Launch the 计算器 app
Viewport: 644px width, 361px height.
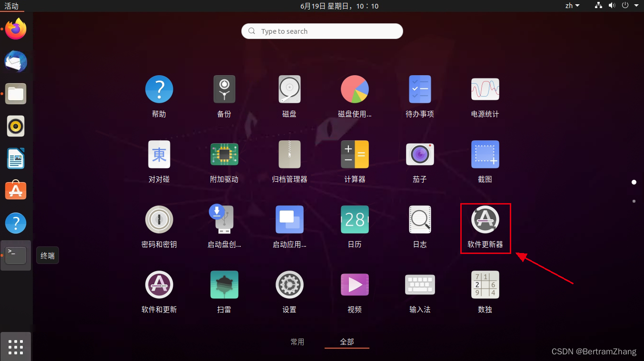[355, 162]
